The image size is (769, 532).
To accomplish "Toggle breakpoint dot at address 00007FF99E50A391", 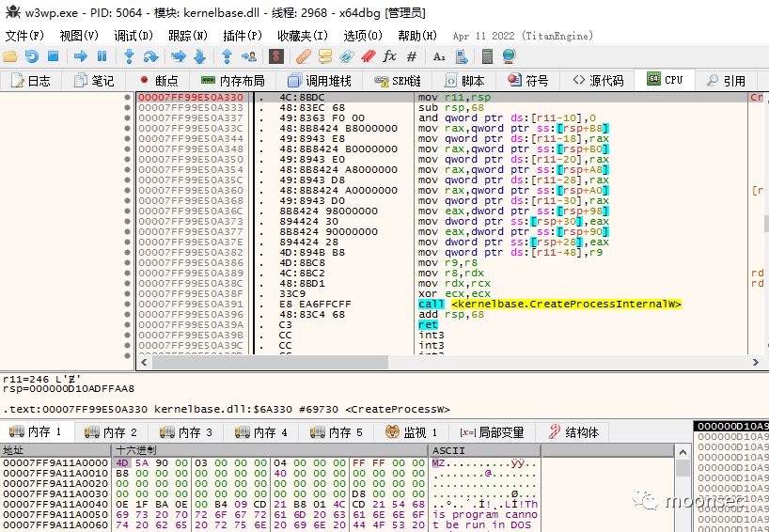I will [x=128, y=304].
